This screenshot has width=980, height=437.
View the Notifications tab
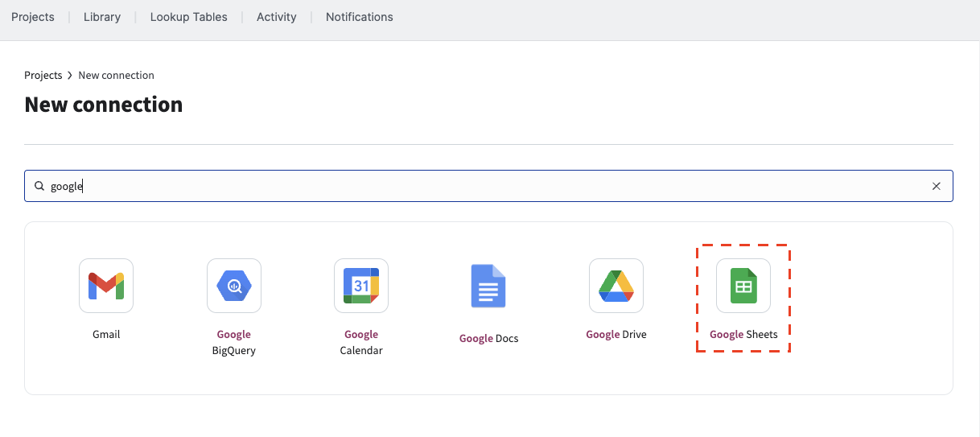360,17
